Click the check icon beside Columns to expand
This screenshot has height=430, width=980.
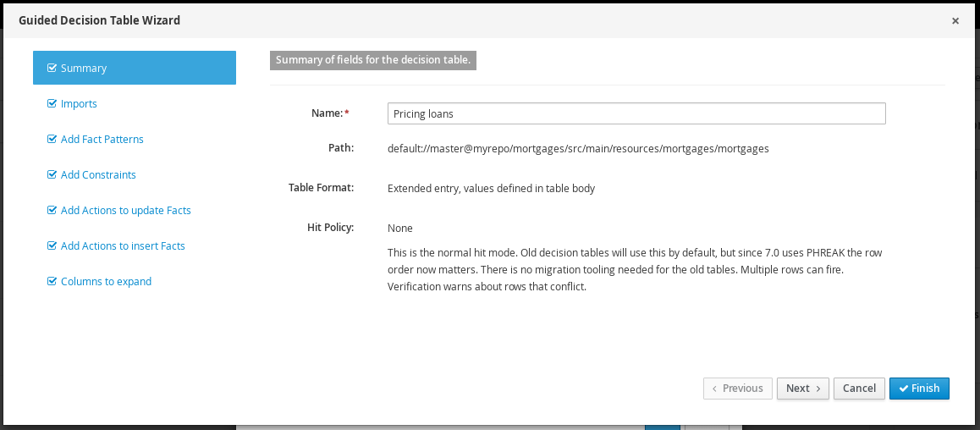(x=52, y=282)
